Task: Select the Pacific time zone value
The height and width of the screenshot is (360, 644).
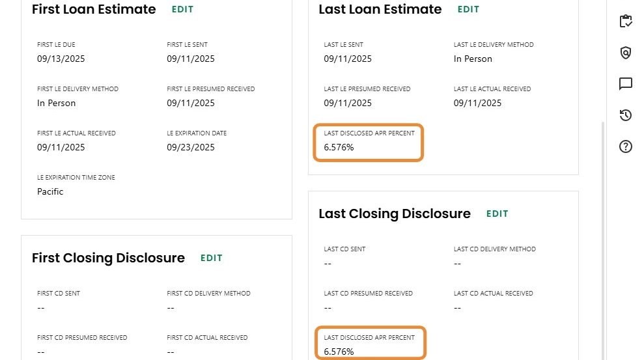Action: [x=51, y=192]
